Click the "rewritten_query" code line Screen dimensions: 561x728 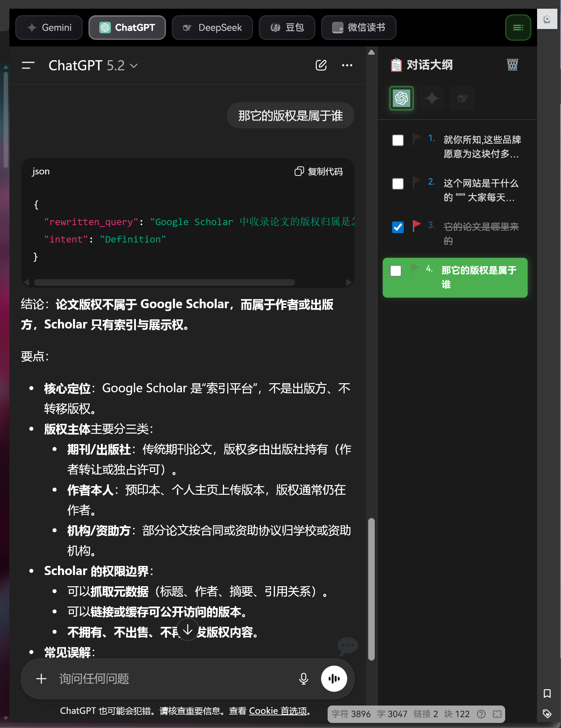click(x=199, y=222)
